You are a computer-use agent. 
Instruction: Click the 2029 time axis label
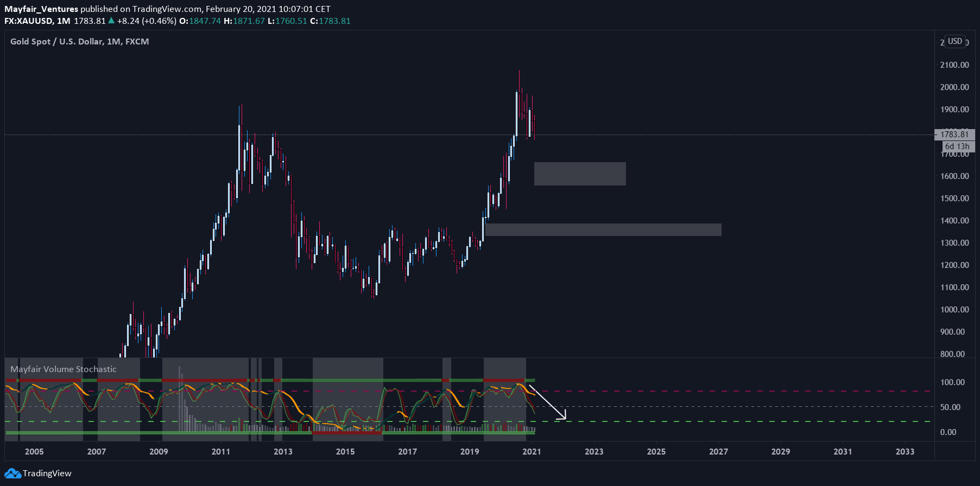pos(781,452)
